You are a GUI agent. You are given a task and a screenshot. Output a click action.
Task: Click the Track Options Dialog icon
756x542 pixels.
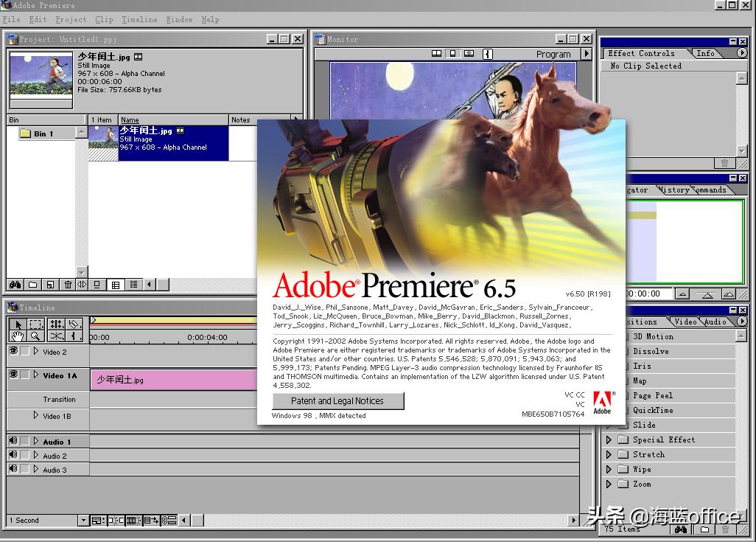pyautogui.click(x=98, y=521)
